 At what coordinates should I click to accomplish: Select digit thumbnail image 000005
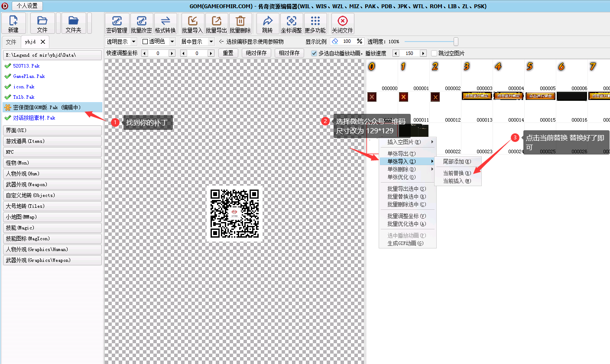540,75
